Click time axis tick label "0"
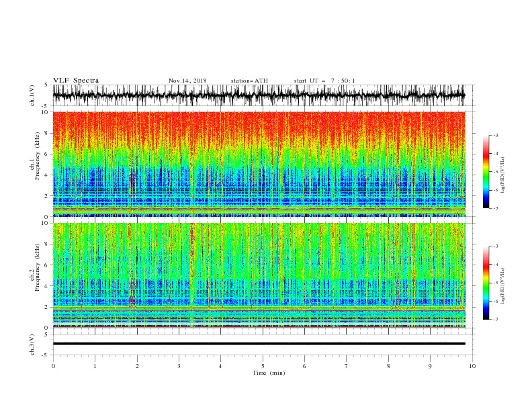The width and height of the screenshot is (532, 411). coord(53,366)
